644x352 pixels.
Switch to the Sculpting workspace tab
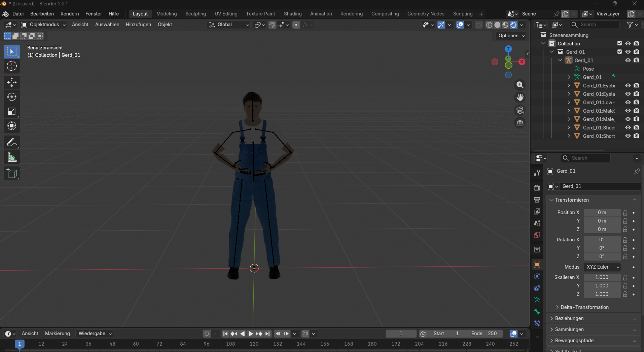195,14
